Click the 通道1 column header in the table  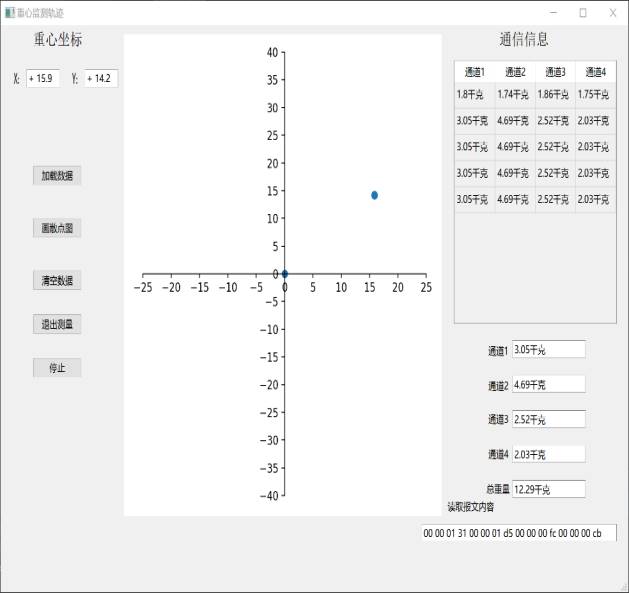[x=474, y=72]
